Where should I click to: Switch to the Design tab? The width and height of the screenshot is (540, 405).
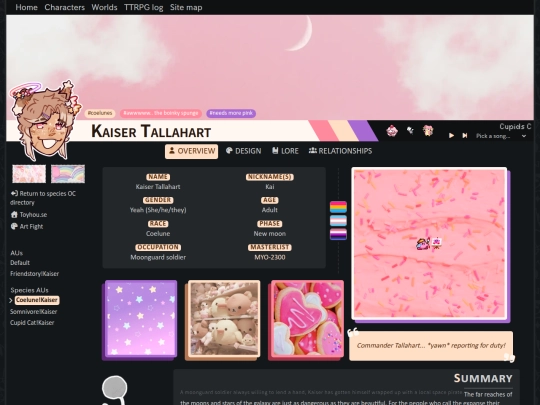point(243,151)
